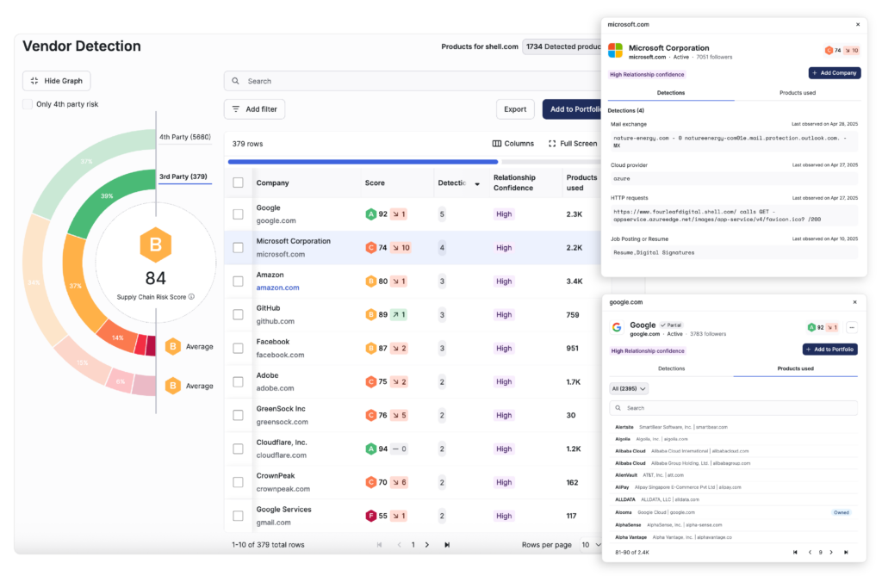Click the Google logo in the google.com panel
The height and width of the screenshot is (588, 882).
(617, 328)
